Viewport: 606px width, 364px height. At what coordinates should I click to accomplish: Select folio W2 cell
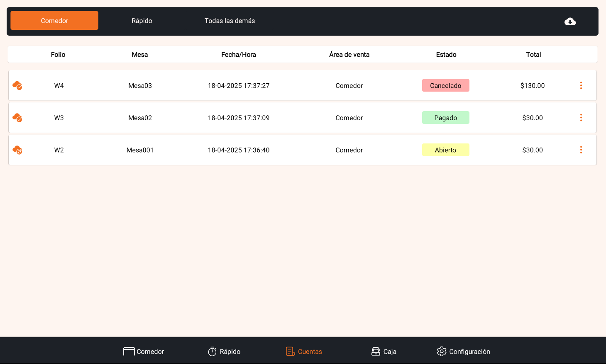point(59,150)
